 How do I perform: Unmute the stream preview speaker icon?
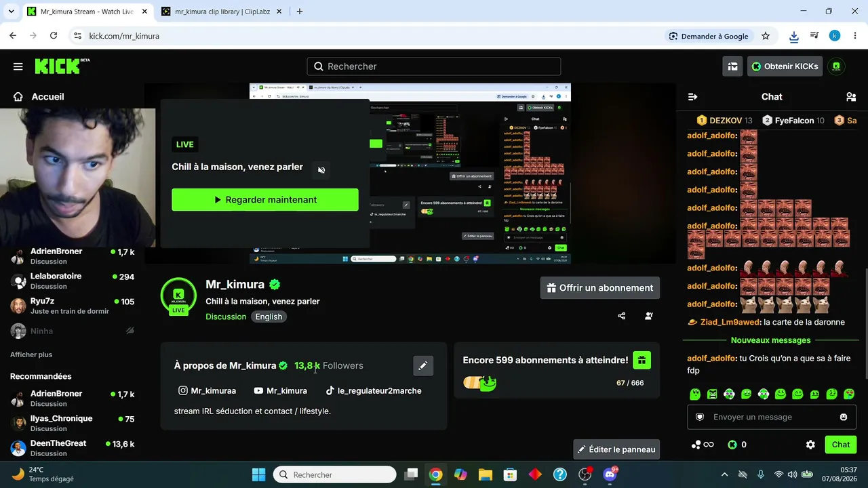point(321,170)
